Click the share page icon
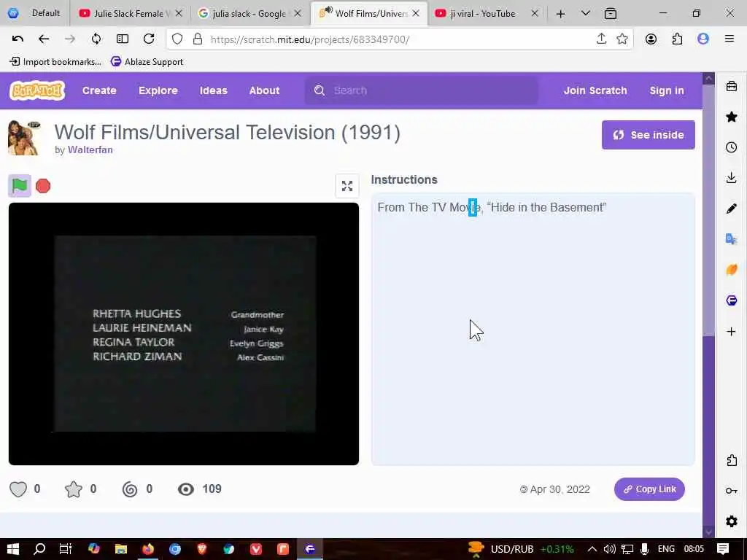 [601, 39]
